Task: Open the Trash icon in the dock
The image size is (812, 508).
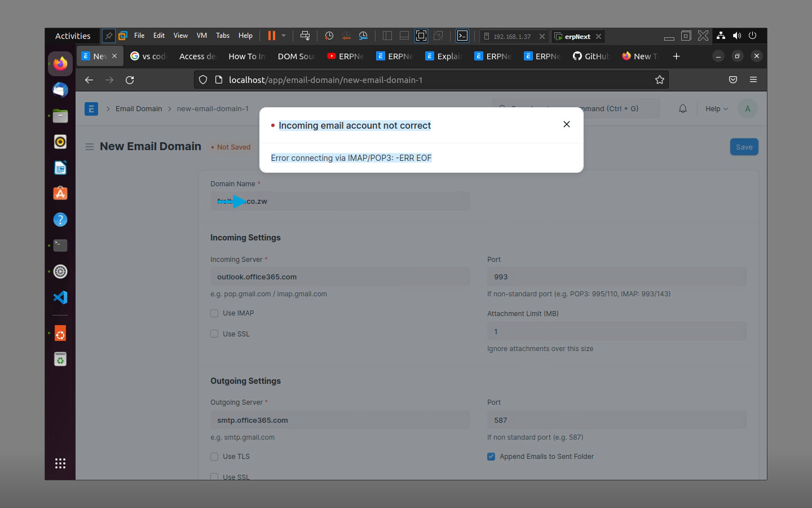Action: click(60, 359)
